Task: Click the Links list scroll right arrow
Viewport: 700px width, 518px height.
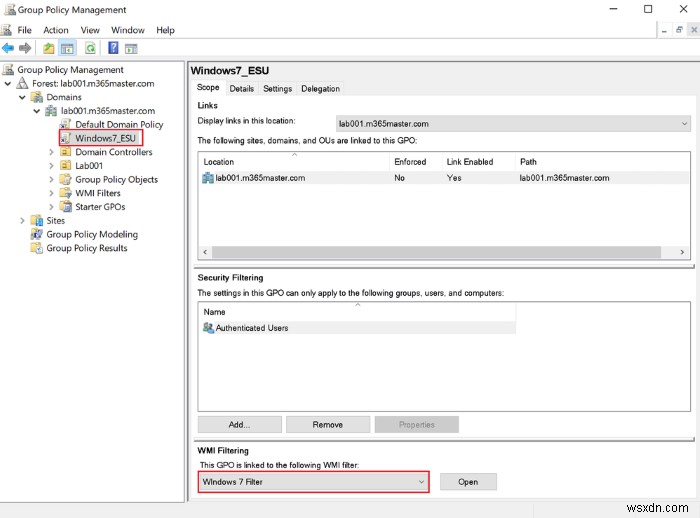Action: click(682, 252)
